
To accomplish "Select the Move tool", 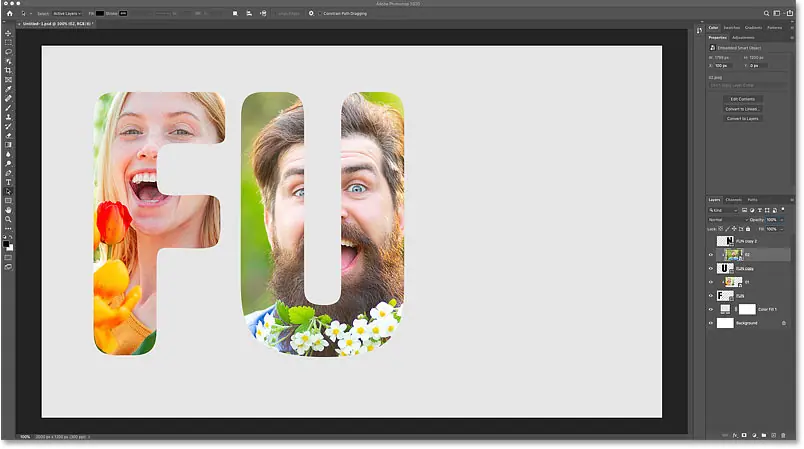I will [8, 33].
